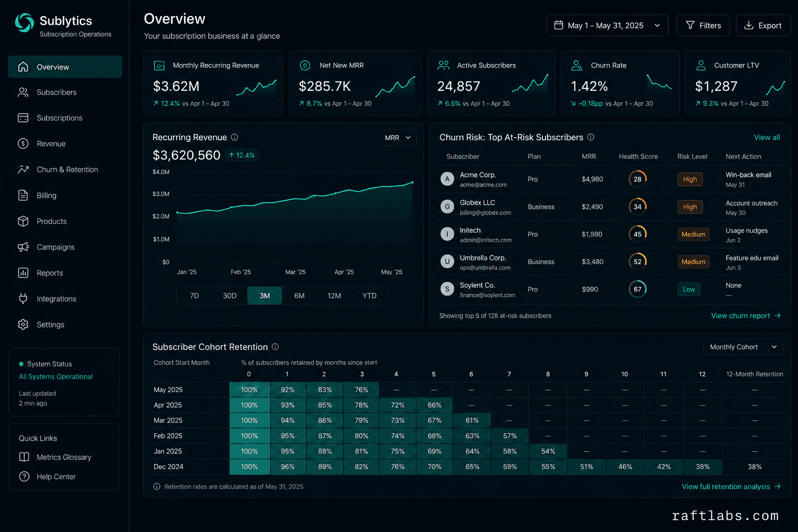The height and width of the screenshot is (532, 798).
Task: Click View all at-risk subscribers link
Action: pyautogui.click(x=767, y=138)
